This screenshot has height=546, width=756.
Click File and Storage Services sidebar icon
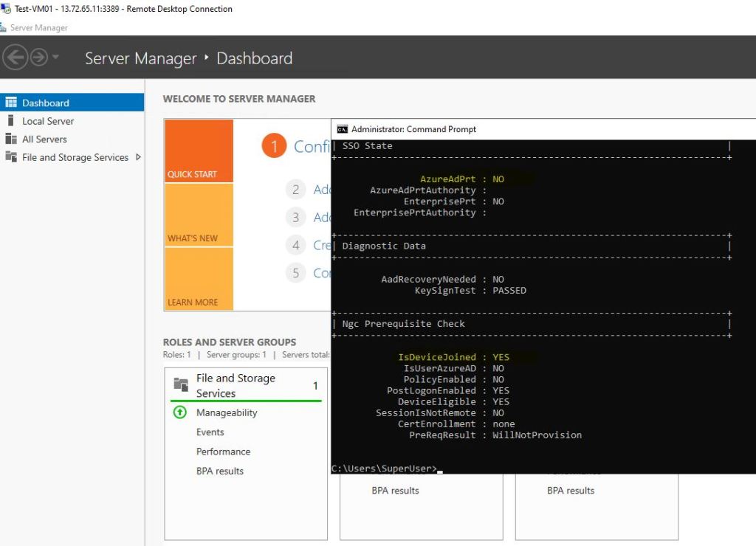10,157
